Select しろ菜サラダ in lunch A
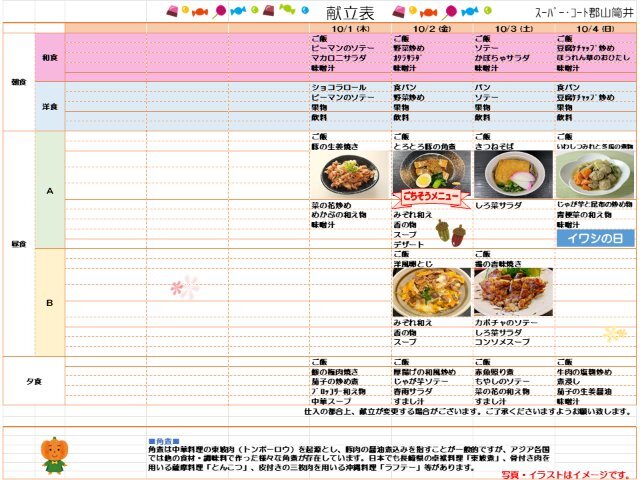The width and height of the screenshot is (640, 480). tap(498, 205)
